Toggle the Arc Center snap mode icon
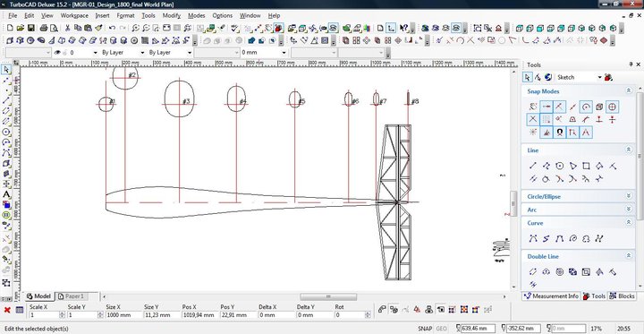644x334 pixels. [x=586, y=107]
